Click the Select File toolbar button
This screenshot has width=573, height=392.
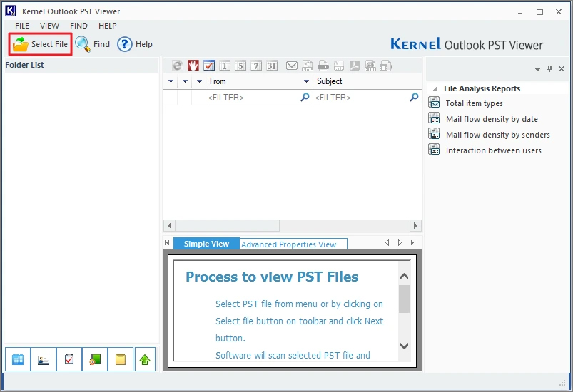click(41, 44)
